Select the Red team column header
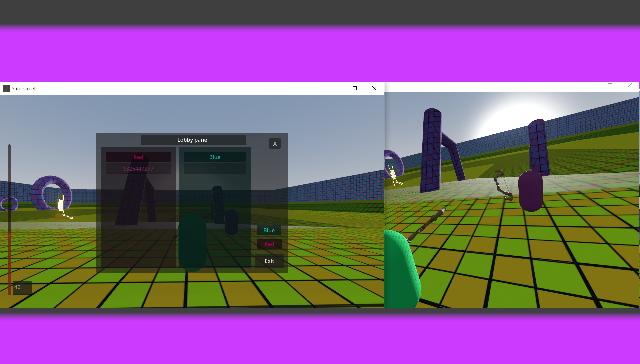Screen dimensions: 640x364 [x=138, y=157]
